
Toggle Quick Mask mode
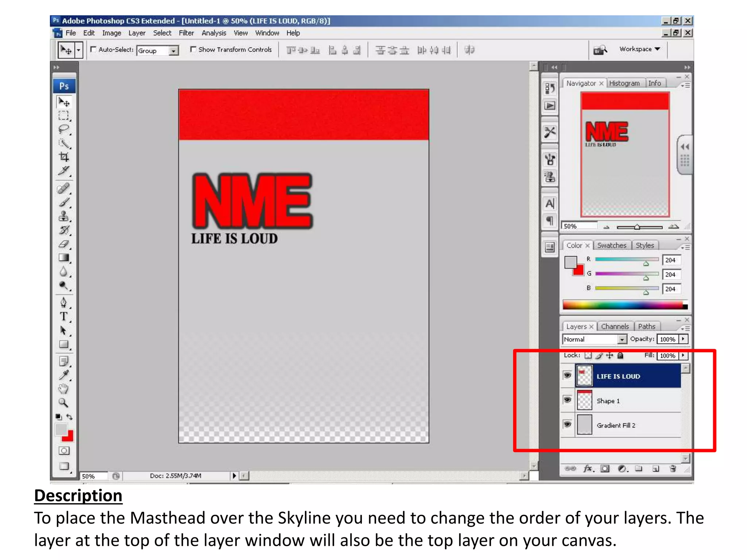click(x=64, y=451)
